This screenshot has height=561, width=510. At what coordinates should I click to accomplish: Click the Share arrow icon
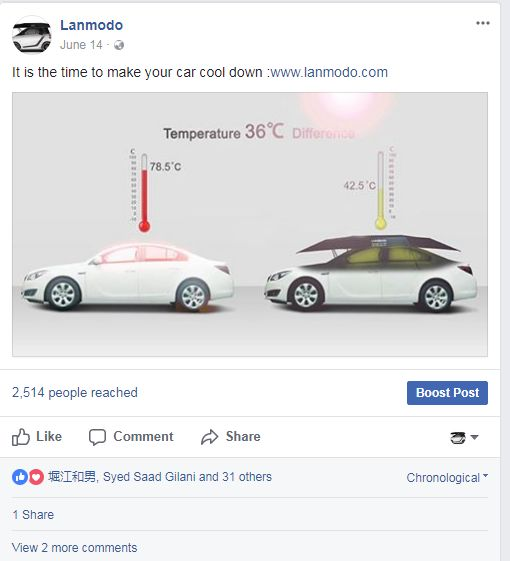point(209,437)
